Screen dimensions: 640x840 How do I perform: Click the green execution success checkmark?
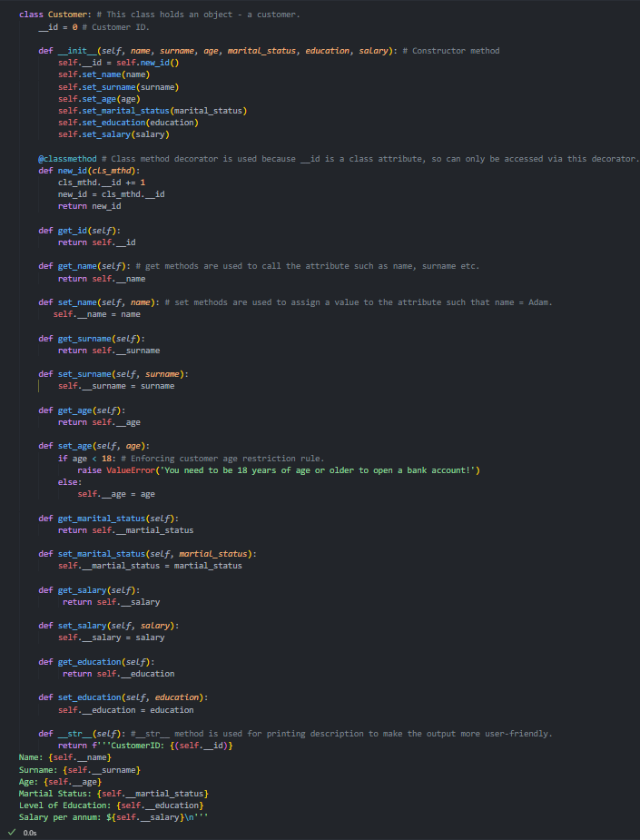[11, 831]
